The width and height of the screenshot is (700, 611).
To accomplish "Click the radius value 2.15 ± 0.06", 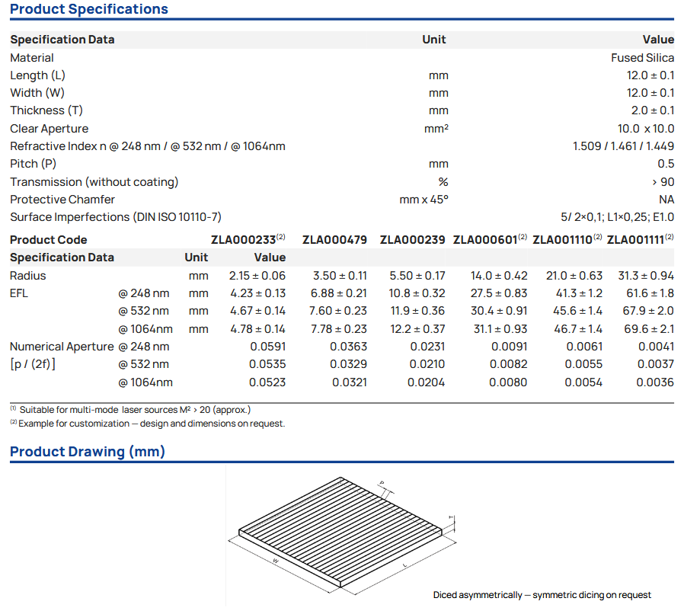I will (x=257, y=276).
